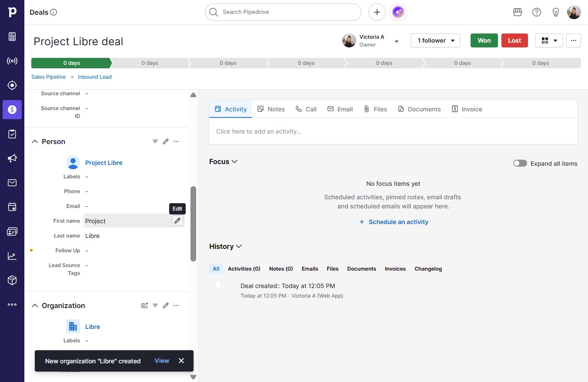Open the AI assistant sparkle button
The image size is (588, 382).
pos(399,12)
